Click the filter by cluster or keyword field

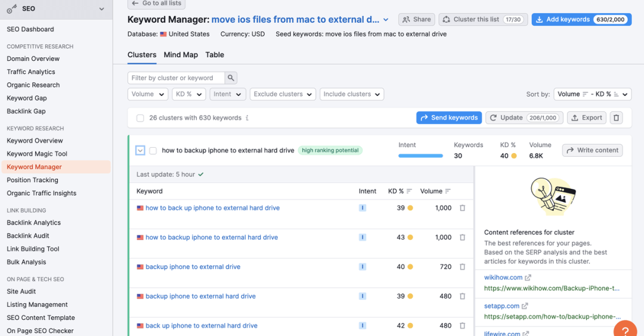176,78
